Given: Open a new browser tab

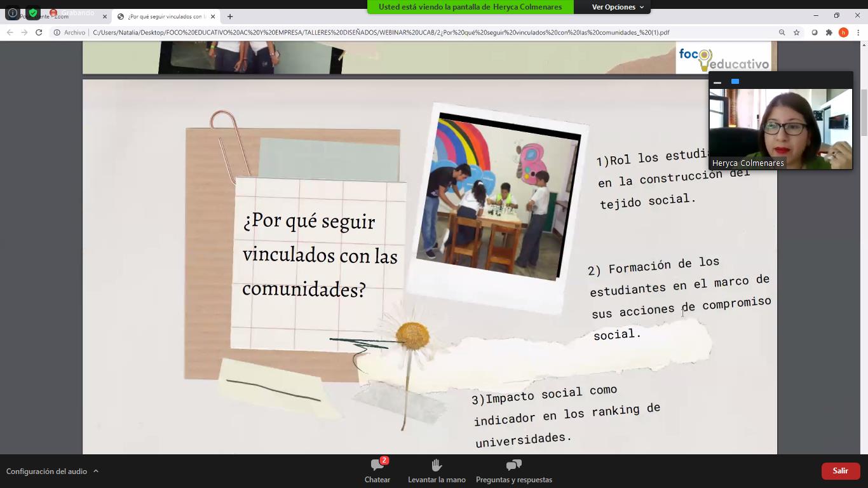Looking at the screenshot, I should coord(230,17).
